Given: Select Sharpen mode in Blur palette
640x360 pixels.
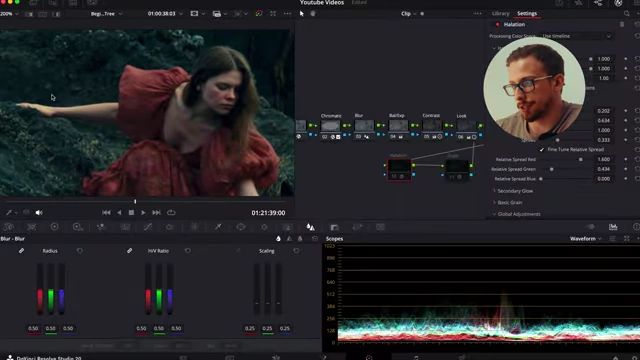Looking at the screenshot, I should click(x=289, y=239).
